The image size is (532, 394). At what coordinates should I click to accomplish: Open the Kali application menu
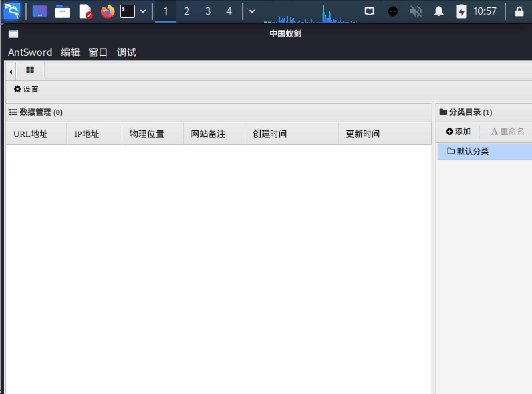tap(12, 11)
